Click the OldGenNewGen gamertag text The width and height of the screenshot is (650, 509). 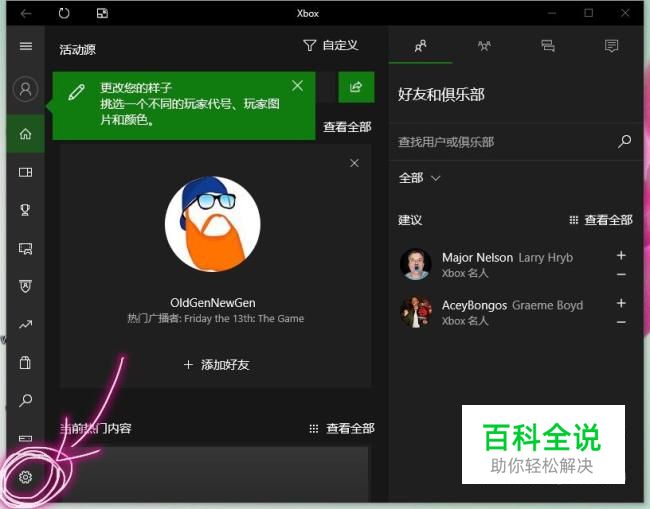click(x=213, y=303)
